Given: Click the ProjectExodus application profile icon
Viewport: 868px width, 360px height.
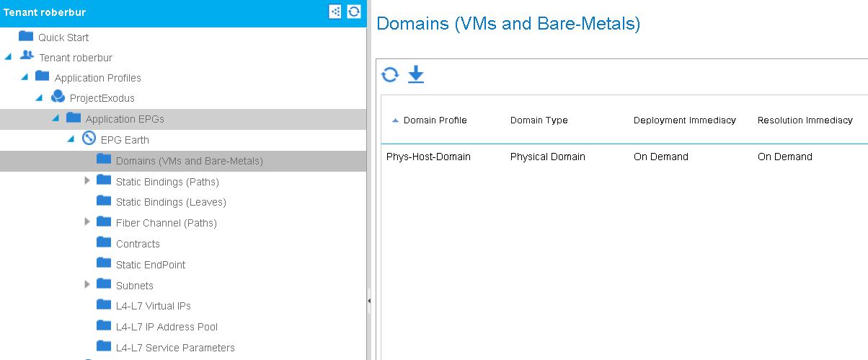Looking at the screenshot, I should point(58,97).
